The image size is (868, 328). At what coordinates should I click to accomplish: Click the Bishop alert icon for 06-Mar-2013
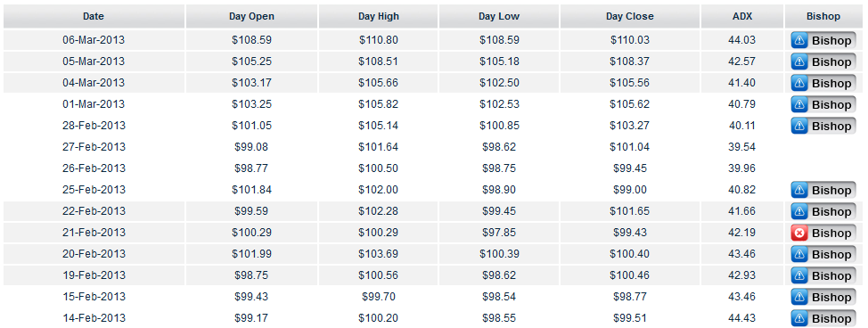pos(799,40)
